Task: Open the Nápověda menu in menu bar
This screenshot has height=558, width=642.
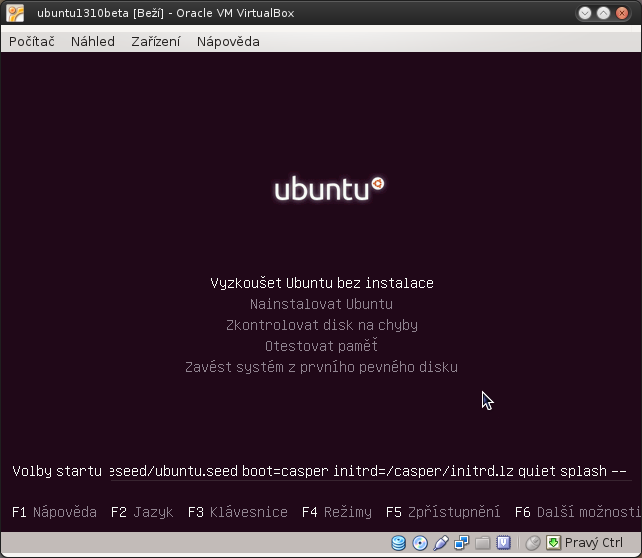Action: (x=228, y=42)
